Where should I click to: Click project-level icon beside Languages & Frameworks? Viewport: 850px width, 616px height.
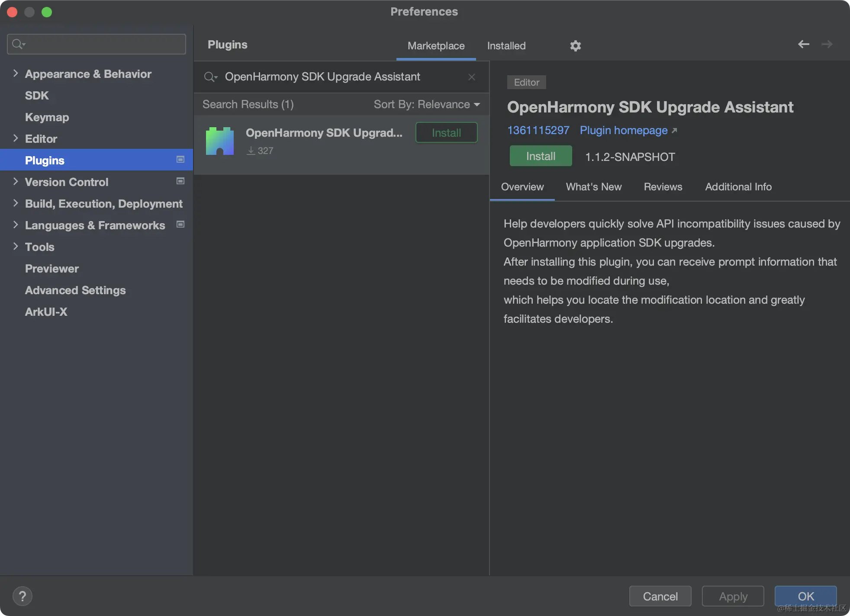point(180,225)
